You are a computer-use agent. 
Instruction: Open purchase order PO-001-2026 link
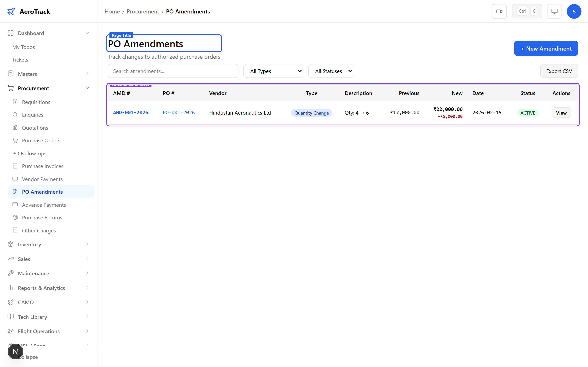179,112
